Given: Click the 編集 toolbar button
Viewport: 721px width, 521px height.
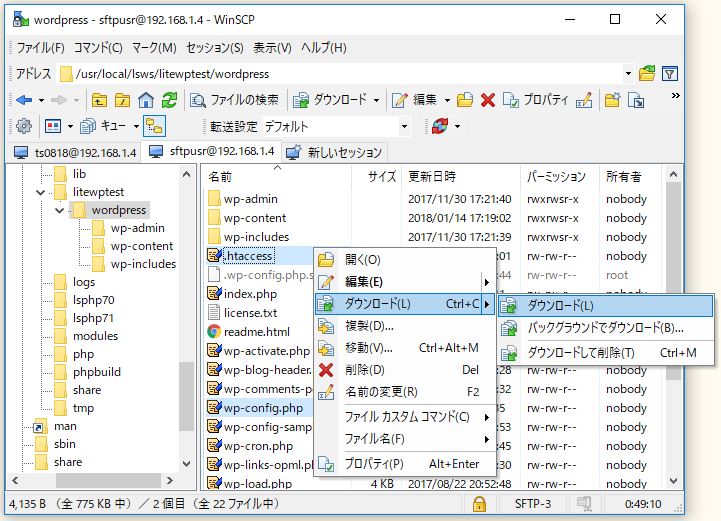Looking at the screenshot, I should pos(414,100).
